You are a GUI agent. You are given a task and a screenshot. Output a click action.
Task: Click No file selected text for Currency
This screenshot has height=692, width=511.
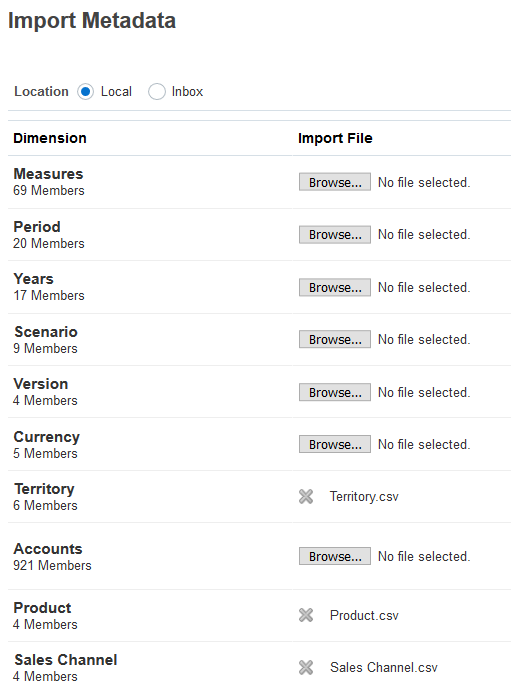tap(424, 444)
